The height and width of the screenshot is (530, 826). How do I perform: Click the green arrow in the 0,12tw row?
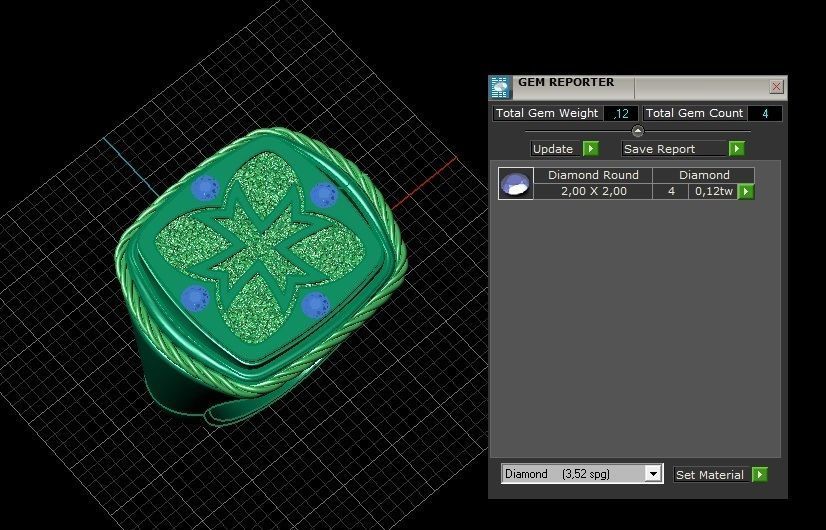click(x=745, y=191)
